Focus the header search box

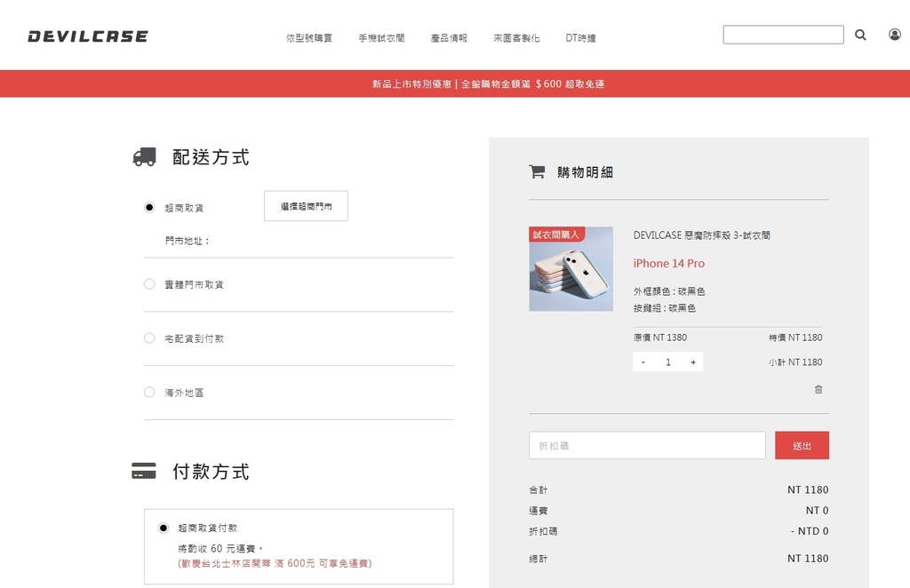(783, 35)
